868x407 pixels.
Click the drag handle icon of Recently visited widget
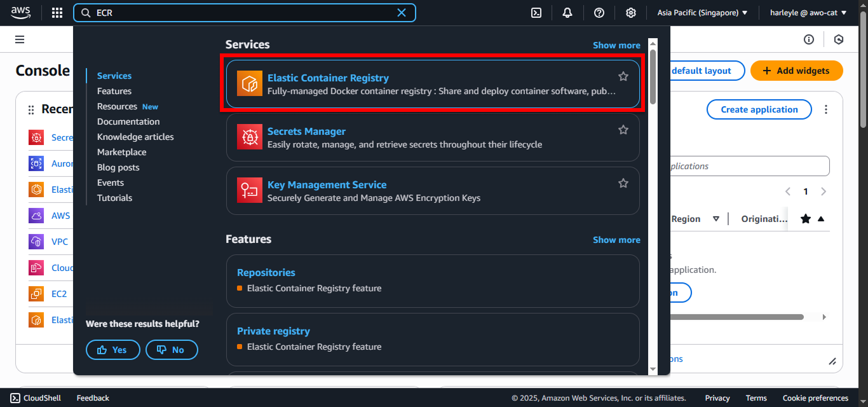(31, 110)
